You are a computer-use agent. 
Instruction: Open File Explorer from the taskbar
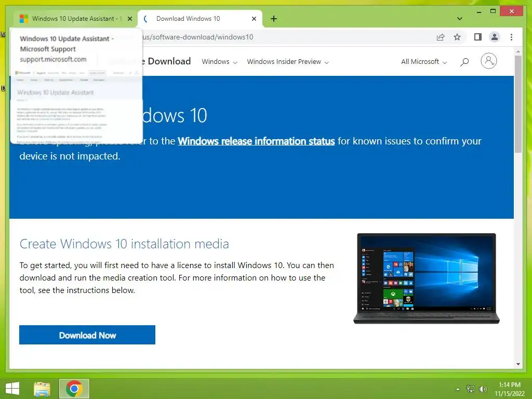[42, 389]
